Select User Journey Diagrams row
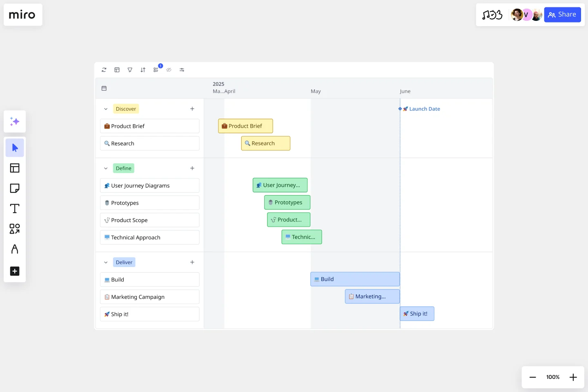The image size is (588, 392). tap(150, 185)
